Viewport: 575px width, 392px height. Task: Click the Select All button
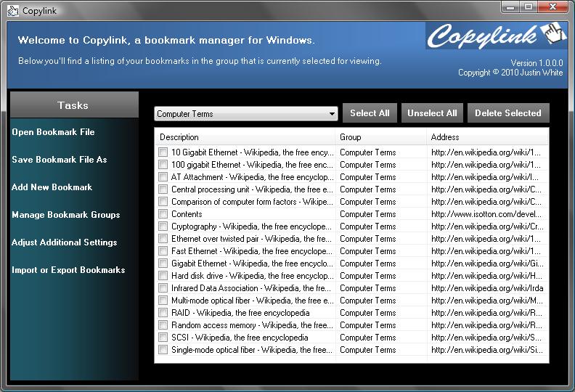(370, 113)
